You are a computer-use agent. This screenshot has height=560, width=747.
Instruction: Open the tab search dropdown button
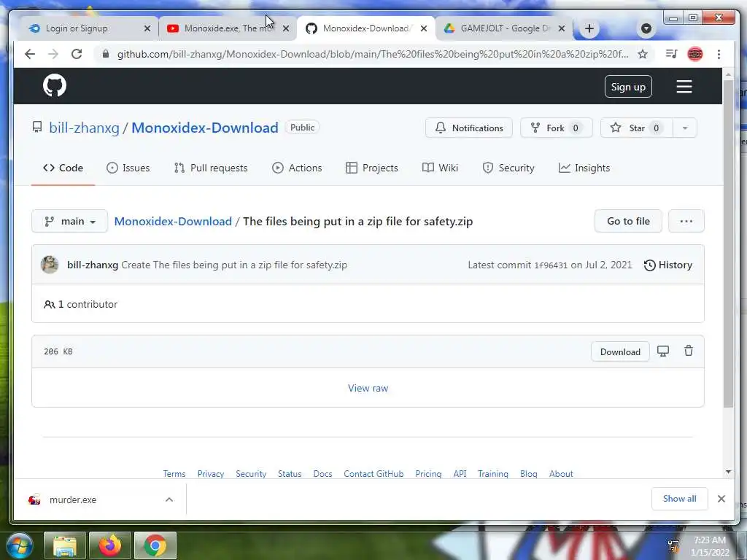click(x=646, y=28)
